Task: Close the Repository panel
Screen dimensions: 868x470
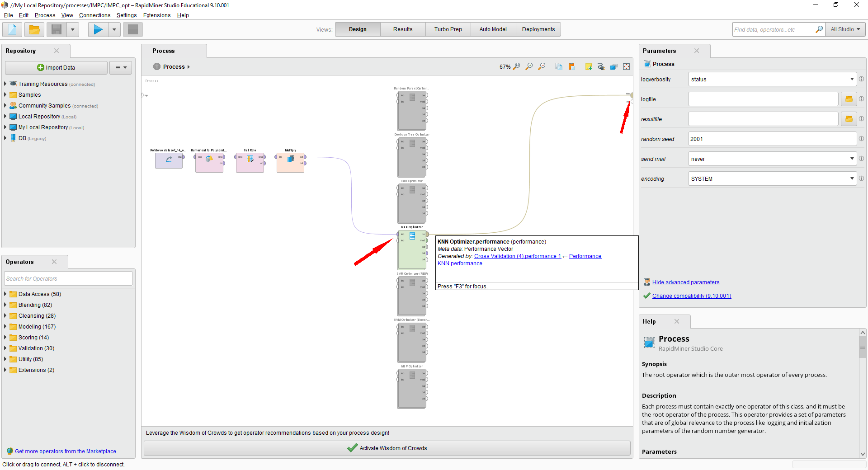Action: pos(57,51)
